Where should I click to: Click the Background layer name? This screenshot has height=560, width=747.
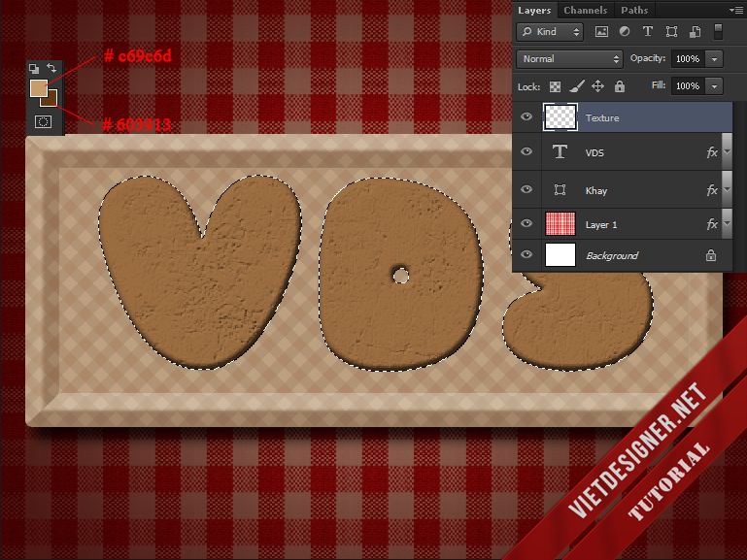point(612,256)
